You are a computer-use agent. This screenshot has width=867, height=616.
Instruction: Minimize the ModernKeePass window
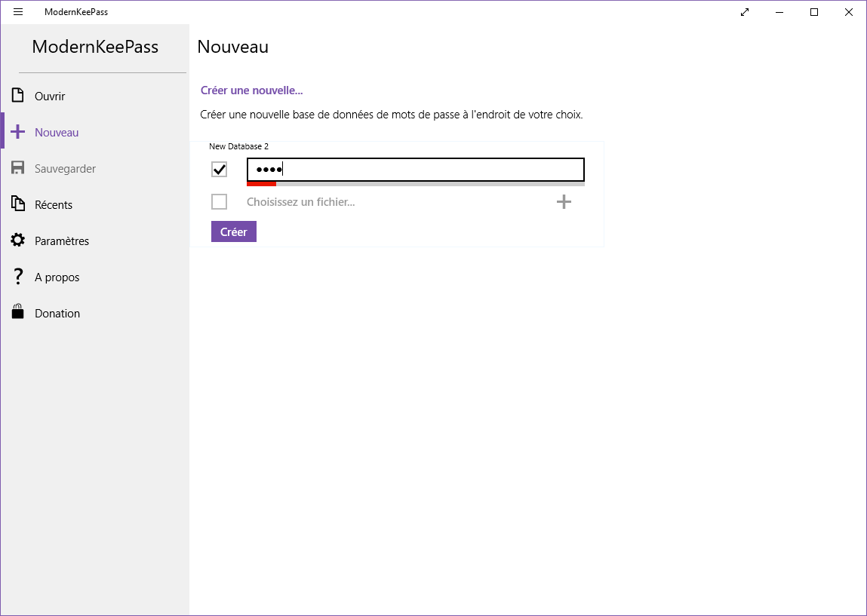tap(779, 12)
